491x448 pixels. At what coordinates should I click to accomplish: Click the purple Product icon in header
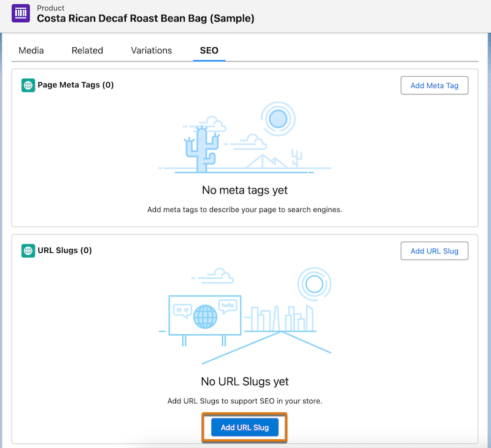pos(21,13)
